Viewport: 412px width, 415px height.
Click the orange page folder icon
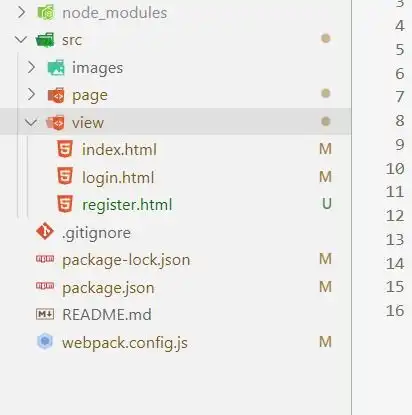coord(56,95)
